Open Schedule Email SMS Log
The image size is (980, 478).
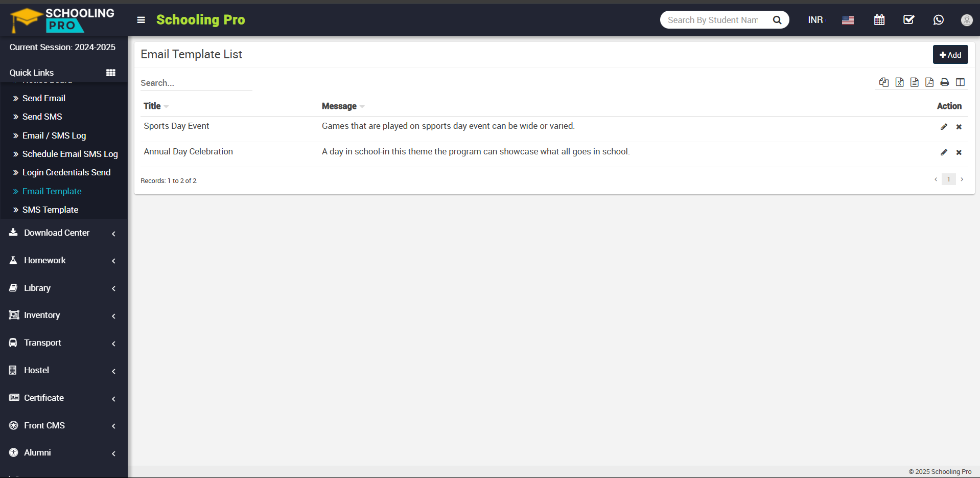[x=70, y=154]
